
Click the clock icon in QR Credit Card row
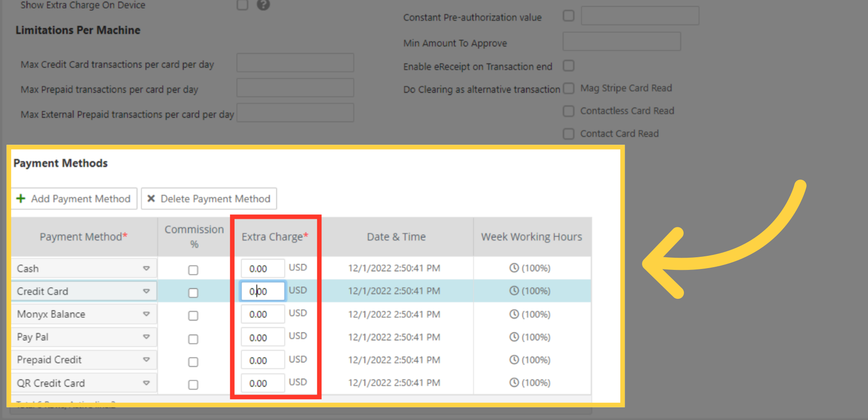click(x=514, y=382)
